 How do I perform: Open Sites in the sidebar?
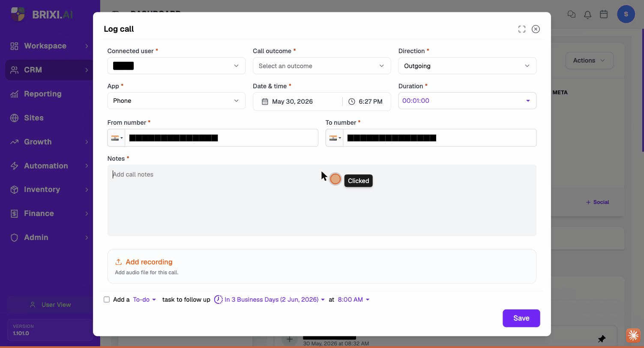pyautogui.click(x=49, y=118)
